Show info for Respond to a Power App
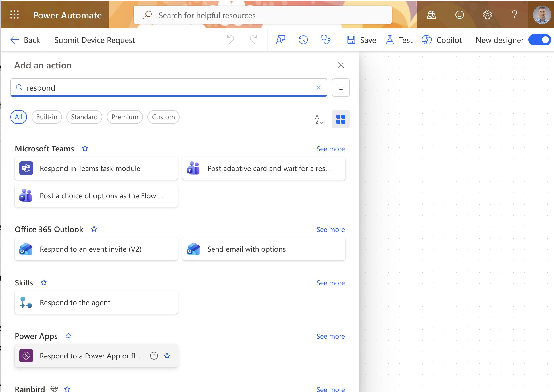Screen dimensions: 554x392 154,356
